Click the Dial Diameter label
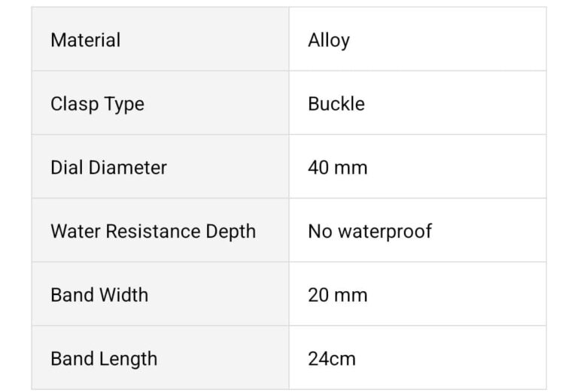Image resolution: width=578 pixels, height=392 pixels. pyautogui.click(x=108, y=167)
